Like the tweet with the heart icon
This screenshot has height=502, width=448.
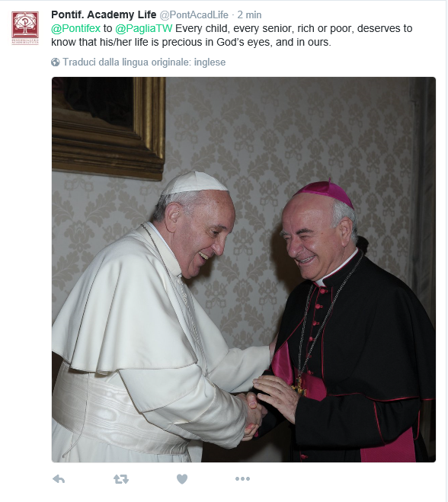point(182,479)
